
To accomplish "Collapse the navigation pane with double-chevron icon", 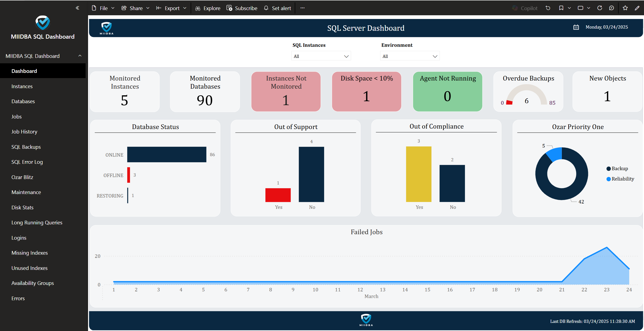I will pos(77,8).
